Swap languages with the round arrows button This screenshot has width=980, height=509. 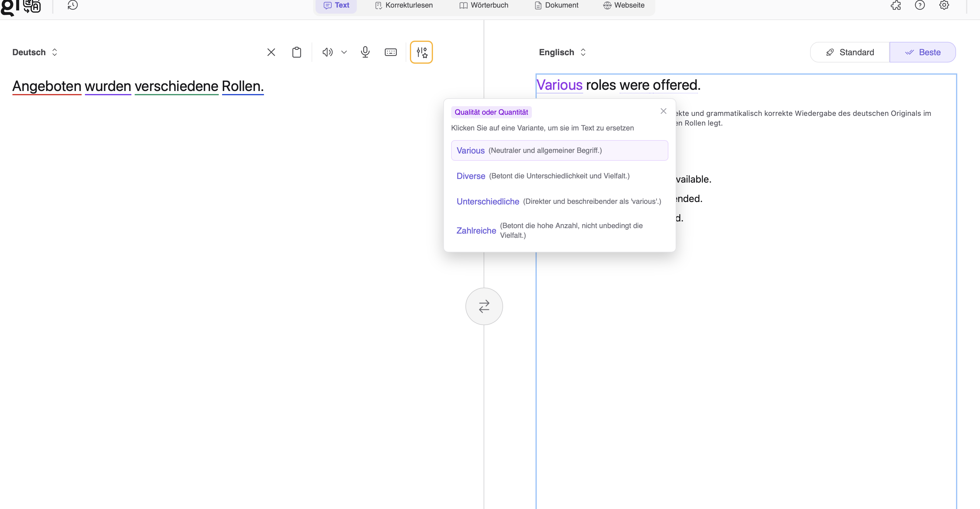[484, 306]
